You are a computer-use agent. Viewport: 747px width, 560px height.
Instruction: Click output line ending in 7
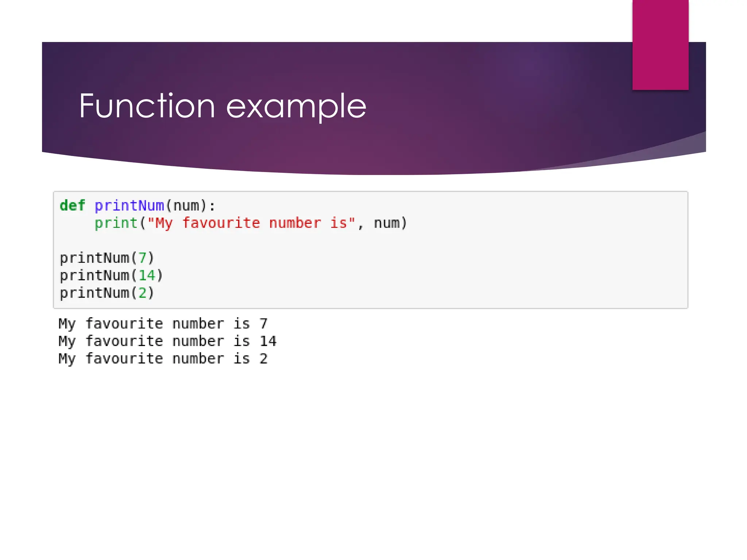[x=163, y=324]
